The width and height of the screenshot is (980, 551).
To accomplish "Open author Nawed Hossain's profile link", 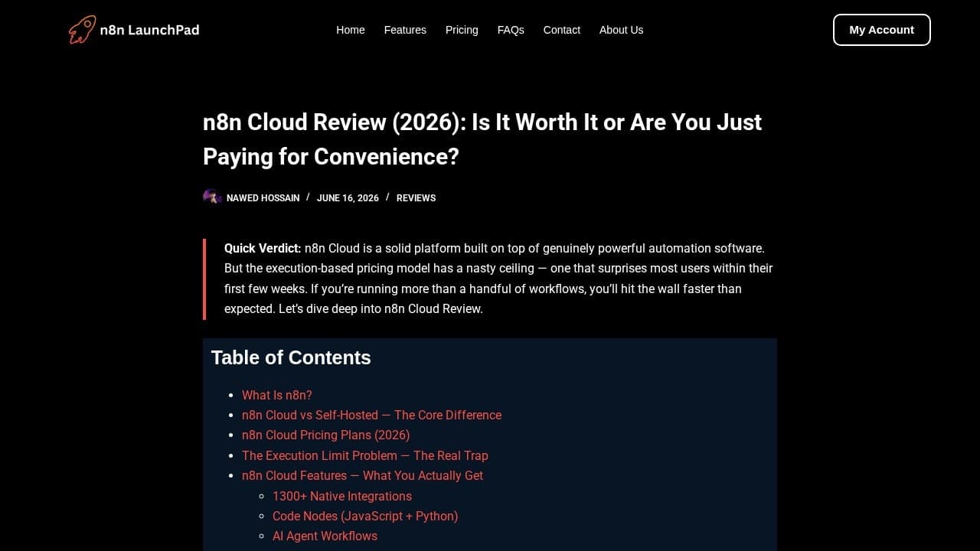I will click(263, 198).
